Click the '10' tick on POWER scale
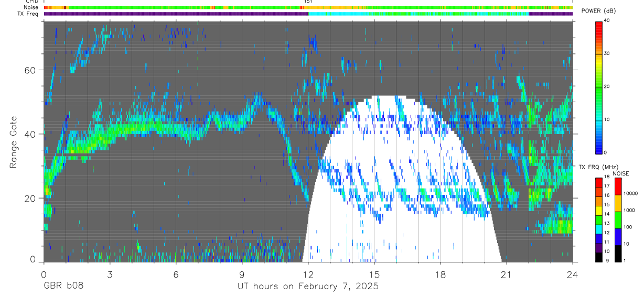This screenshot has height=297, width=644. 607,119
